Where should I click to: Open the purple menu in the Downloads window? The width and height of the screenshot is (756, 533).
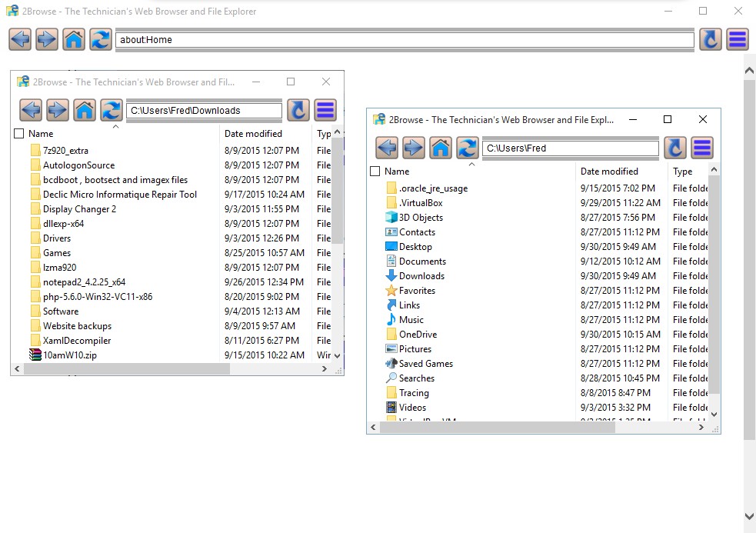click(x=325, y=110)
